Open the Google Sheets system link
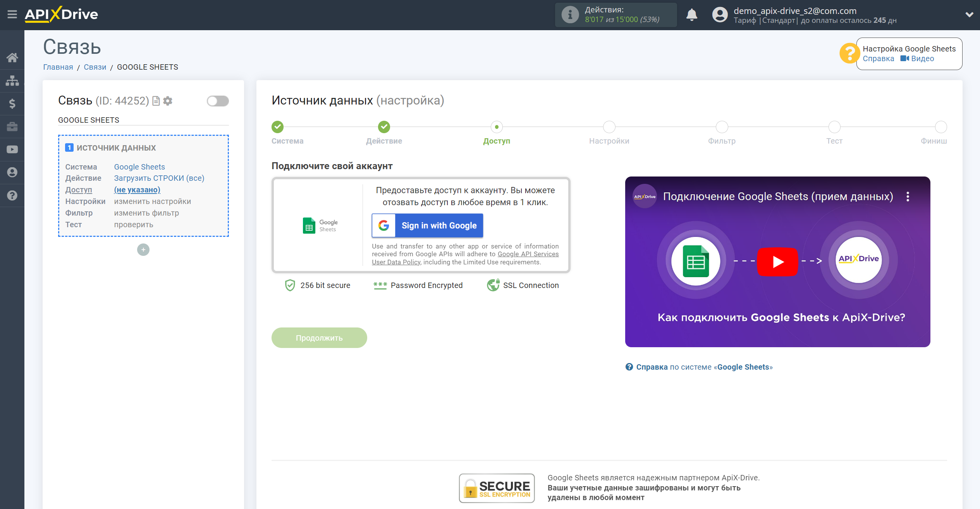The width and height of the screenshot is (980, 509). tap(139, 167)
